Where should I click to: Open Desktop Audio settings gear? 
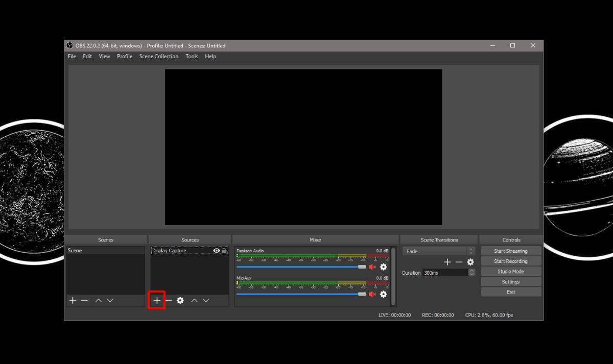(383, 267)
